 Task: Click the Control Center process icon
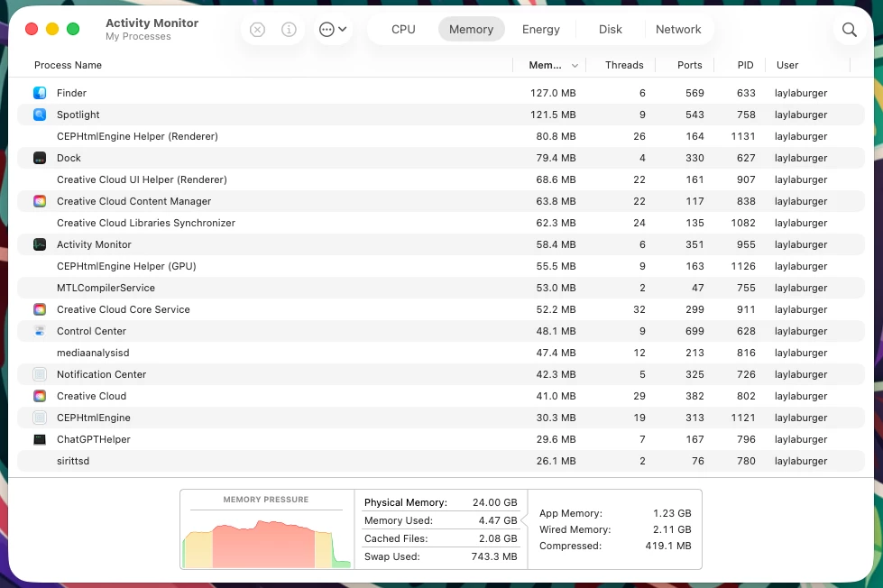pos(40,331)
